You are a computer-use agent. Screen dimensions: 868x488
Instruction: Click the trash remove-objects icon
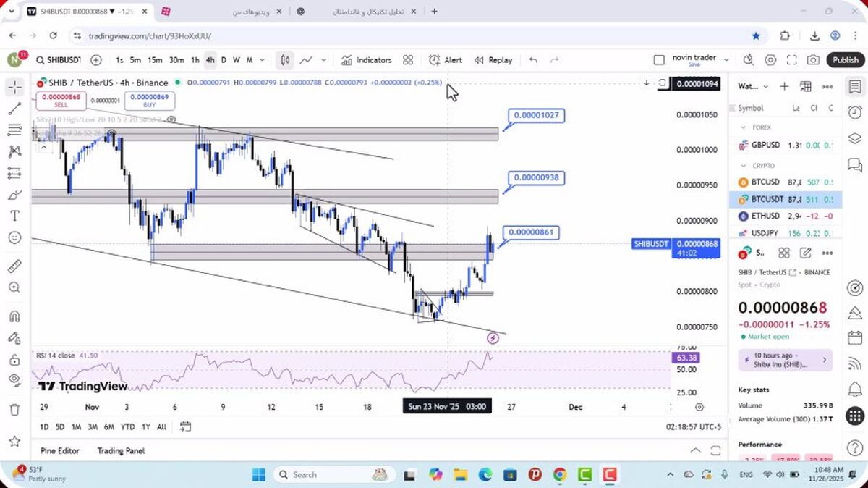[14, 409]
